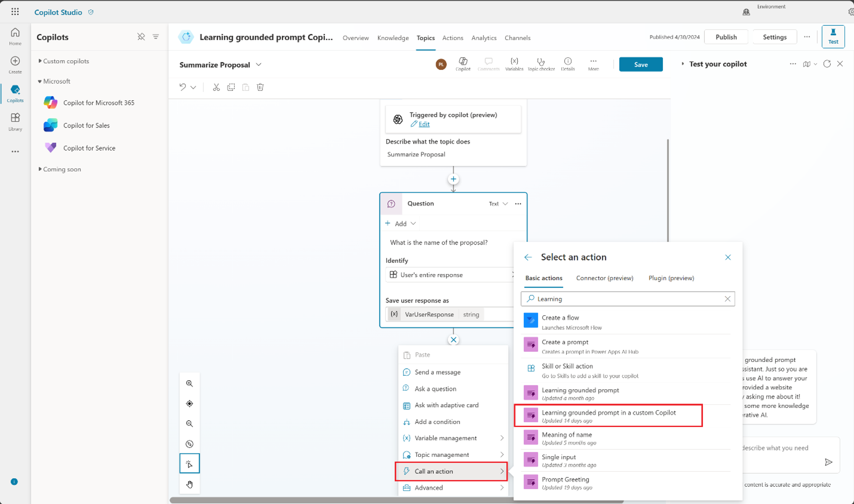Expand the Coming soon group
This screenshot has width=854, height=504.
point(40,169)
